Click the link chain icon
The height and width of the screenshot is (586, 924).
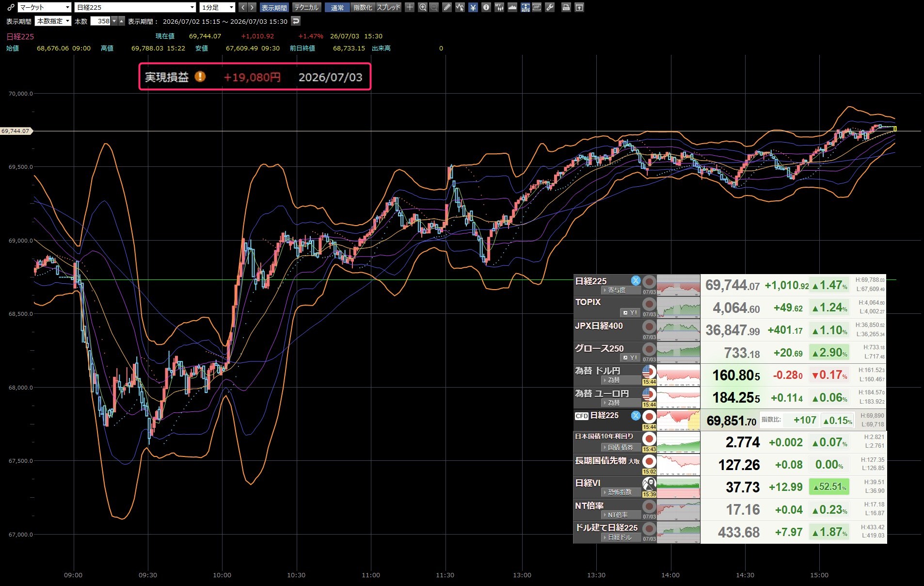click(11, 7)
